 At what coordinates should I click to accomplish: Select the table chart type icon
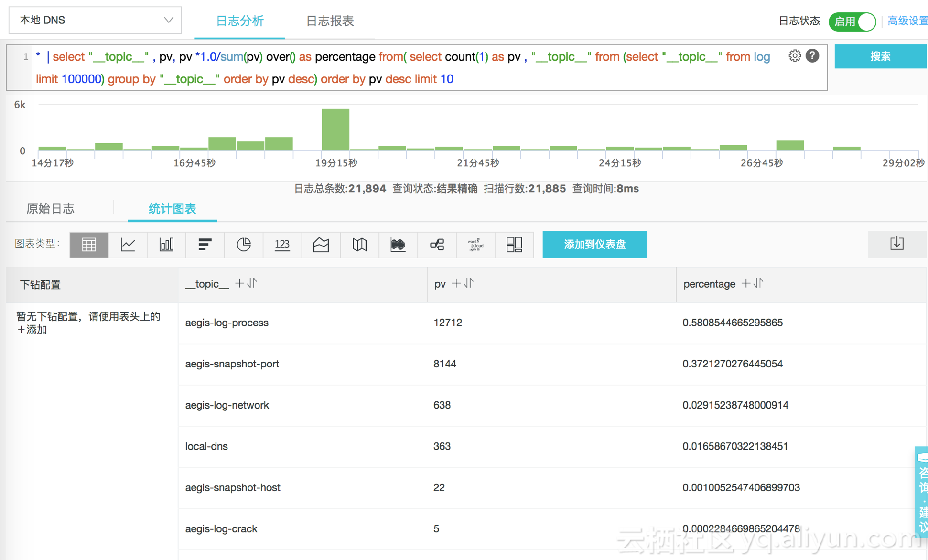coord(89,245)
